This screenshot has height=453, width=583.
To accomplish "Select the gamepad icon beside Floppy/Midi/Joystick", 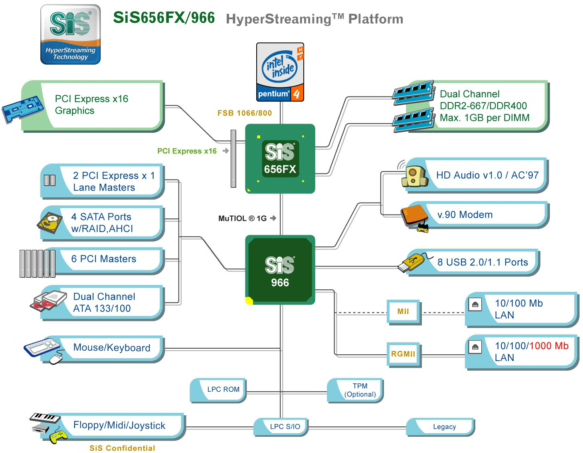I will pos(58,436).
